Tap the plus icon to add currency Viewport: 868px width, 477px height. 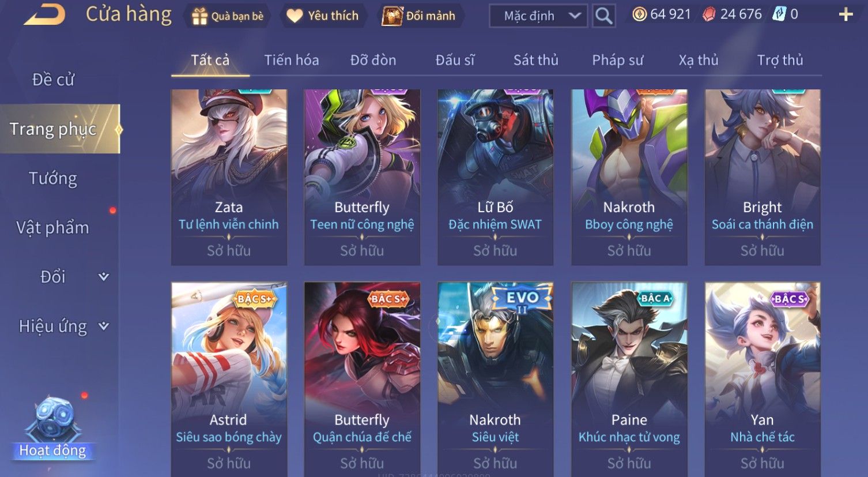pyautogui.click(x=846, y=14)
